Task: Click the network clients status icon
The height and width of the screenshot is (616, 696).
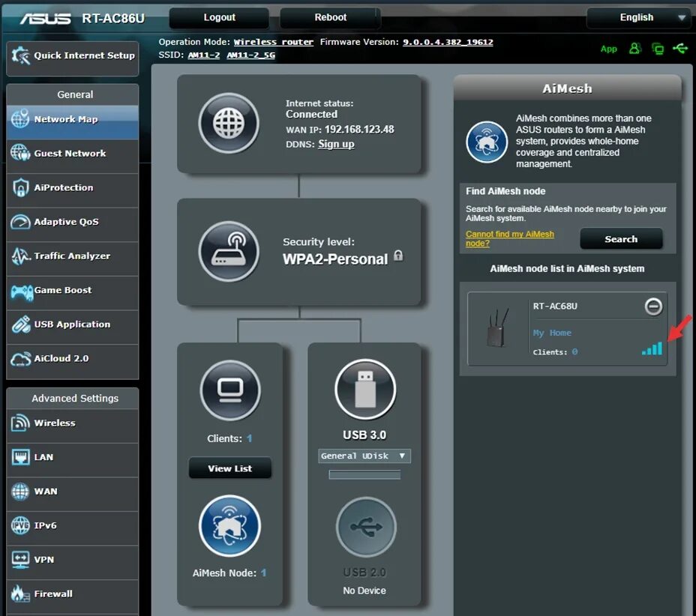Action: [x=658, y=49]
